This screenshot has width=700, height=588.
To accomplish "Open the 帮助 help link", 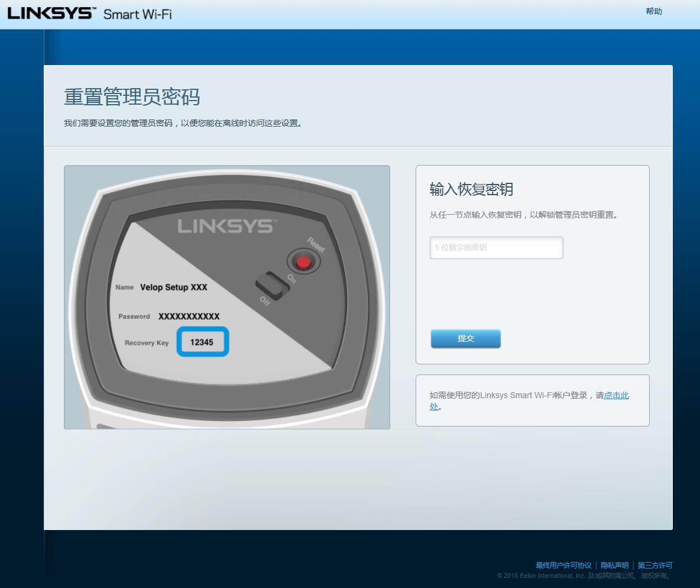I will [654, 11].
